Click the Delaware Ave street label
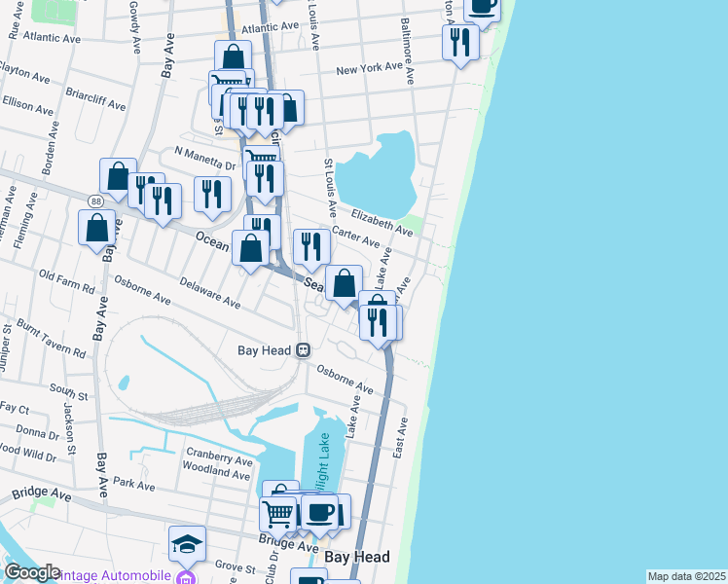 [210, 293]
